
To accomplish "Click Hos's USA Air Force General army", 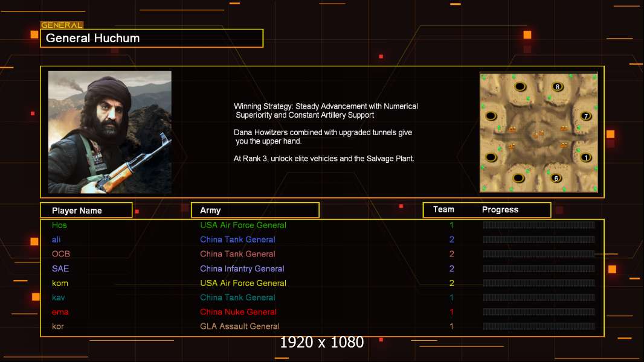I will coord(243,225).
